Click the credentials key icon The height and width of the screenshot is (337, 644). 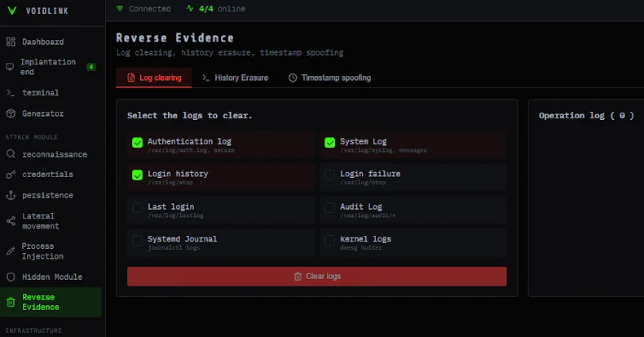point(11,175)
